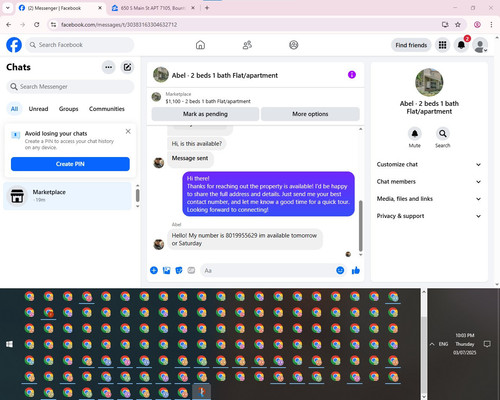Click in the Search Messenger field
Screen dimensions: 500x400
70,87
